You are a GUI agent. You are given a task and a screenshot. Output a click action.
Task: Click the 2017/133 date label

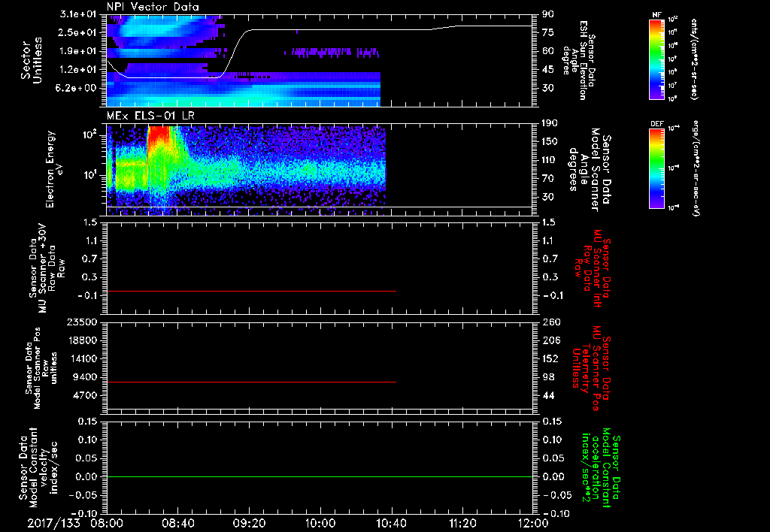pos(53,523)
